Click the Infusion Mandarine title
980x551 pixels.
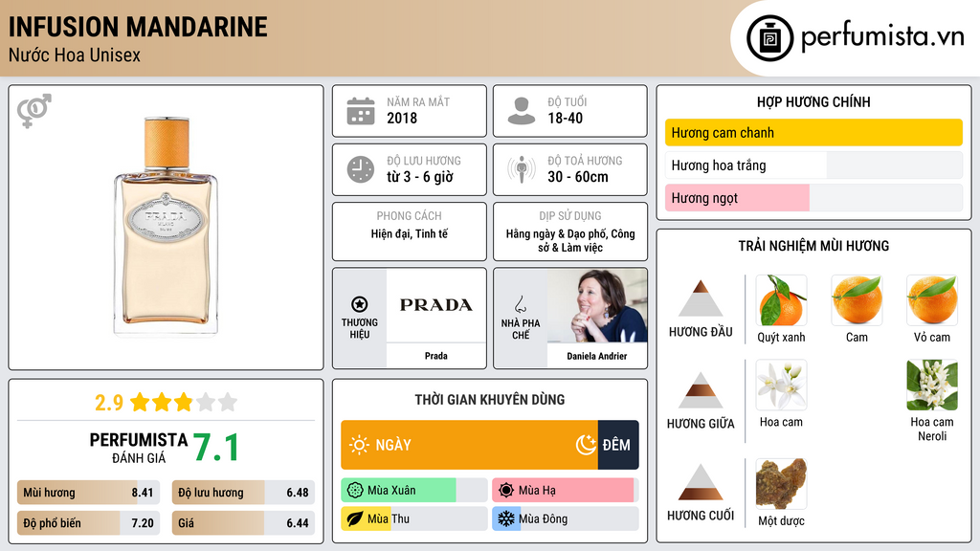point(138,27)
